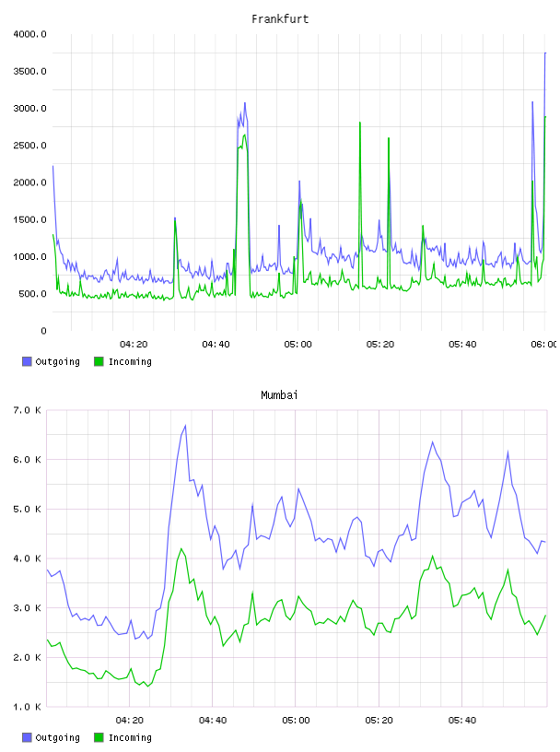
Task: Click the 3500.0 y-axis label in Frankfurt chart
Action: (x=29, y=72)
